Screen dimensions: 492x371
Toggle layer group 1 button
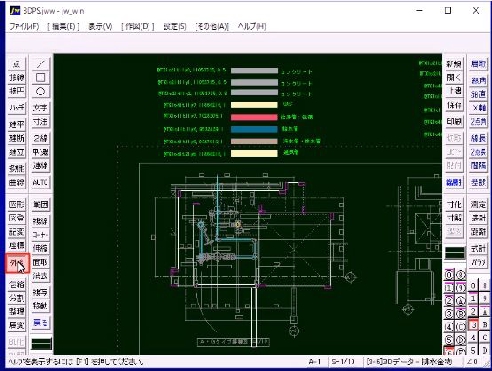(473, 299)
